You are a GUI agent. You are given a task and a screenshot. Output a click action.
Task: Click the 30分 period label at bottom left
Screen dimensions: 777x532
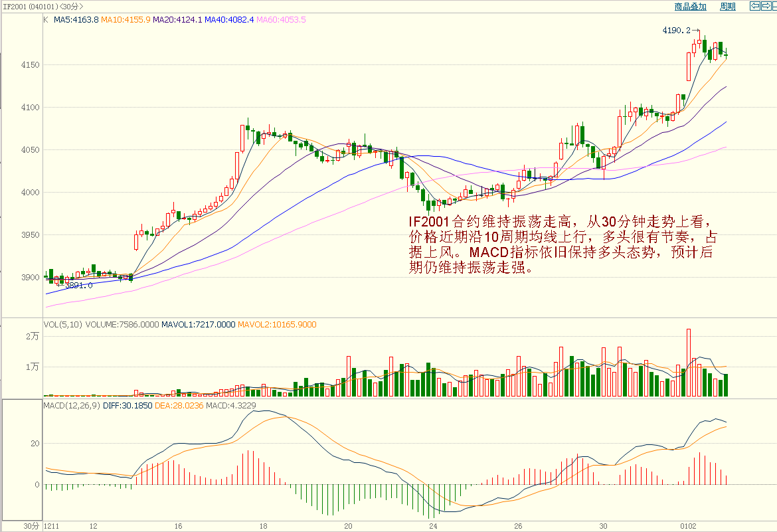[31, 526]
